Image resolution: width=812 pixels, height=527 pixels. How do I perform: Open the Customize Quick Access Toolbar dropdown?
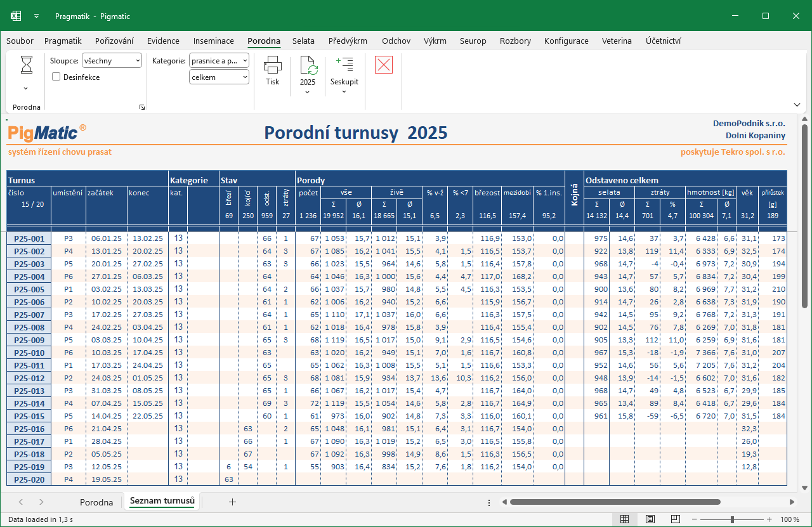pyautogui.click(x=36, y=16)
